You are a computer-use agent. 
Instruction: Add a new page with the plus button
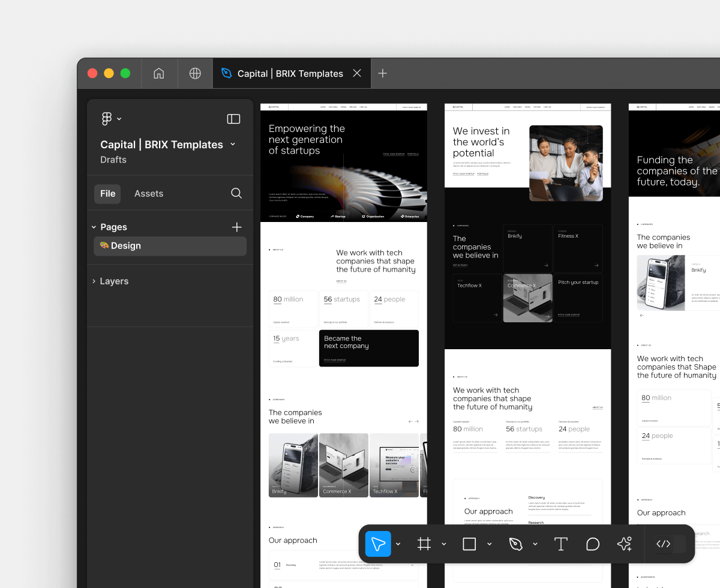pos(236,227)
